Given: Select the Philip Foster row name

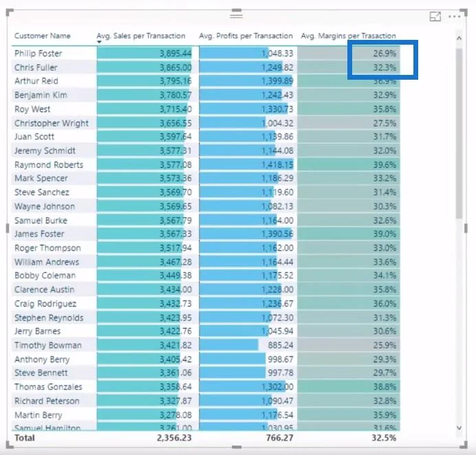Looking at the screenshot, I should click(x=39, y=54).
